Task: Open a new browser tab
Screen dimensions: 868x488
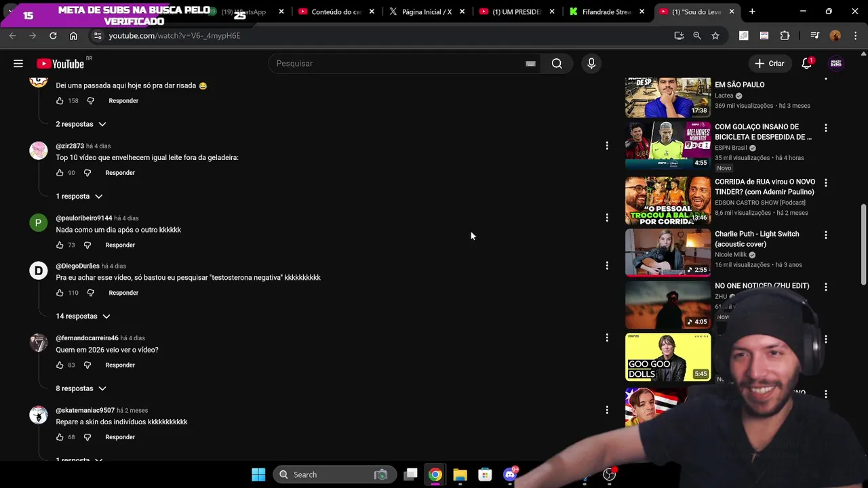Action: tap(752, 12)
